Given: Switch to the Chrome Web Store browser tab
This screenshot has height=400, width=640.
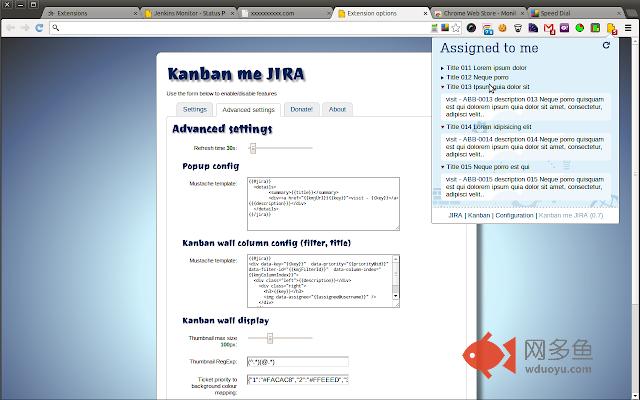Looking at the screenshot, I should (x=479, y=13).
